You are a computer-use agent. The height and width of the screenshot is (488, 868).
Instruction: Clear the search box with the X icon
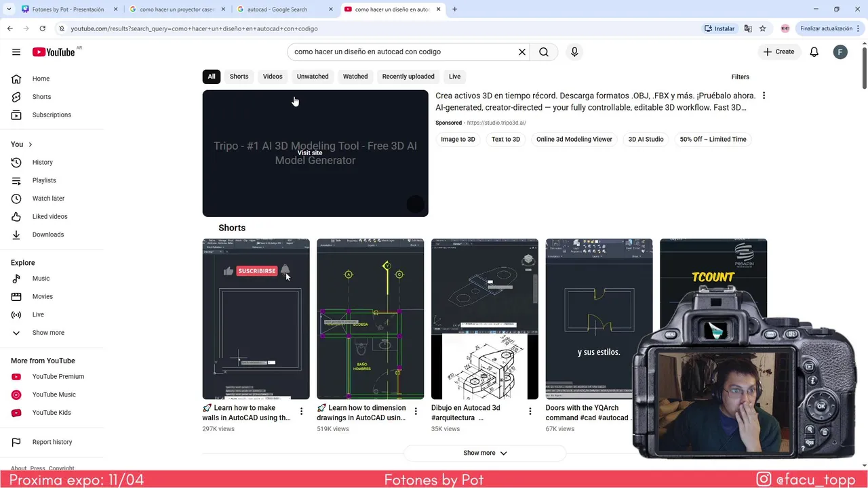522,52
